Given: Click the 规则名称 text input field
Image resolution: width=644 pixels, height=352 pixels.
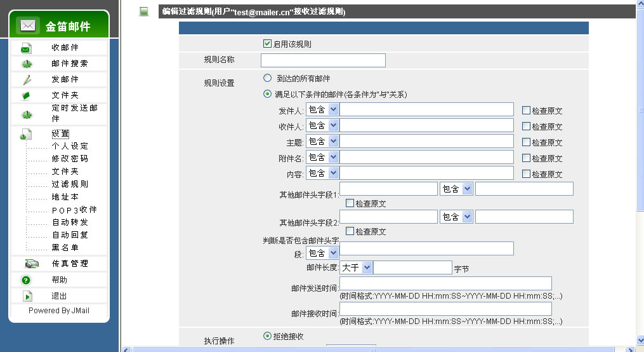Looking at the screenshot, I should (x=323, y=60).
